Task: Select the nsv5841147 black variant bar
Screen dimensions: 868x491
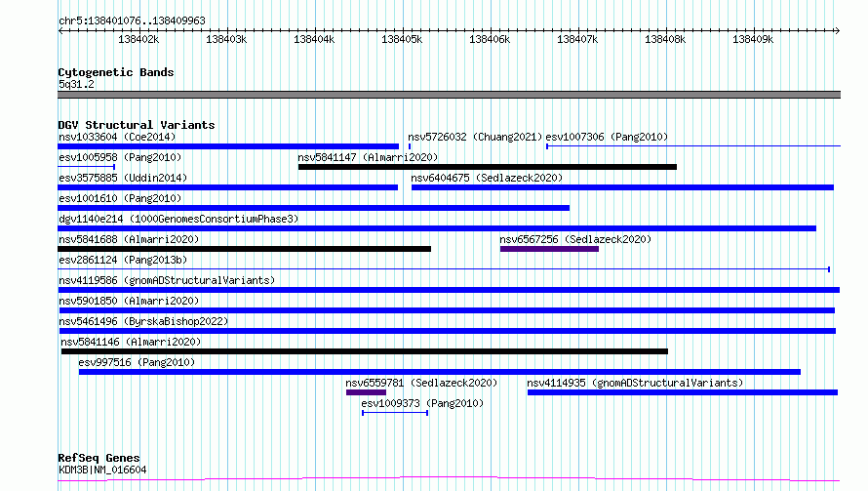Action: tap(487, 167)
